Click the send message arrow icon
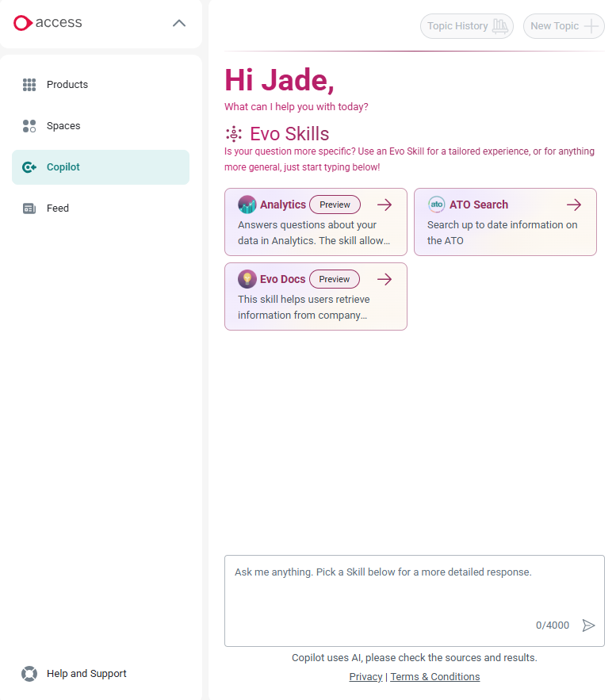 (x=589, y=625)
